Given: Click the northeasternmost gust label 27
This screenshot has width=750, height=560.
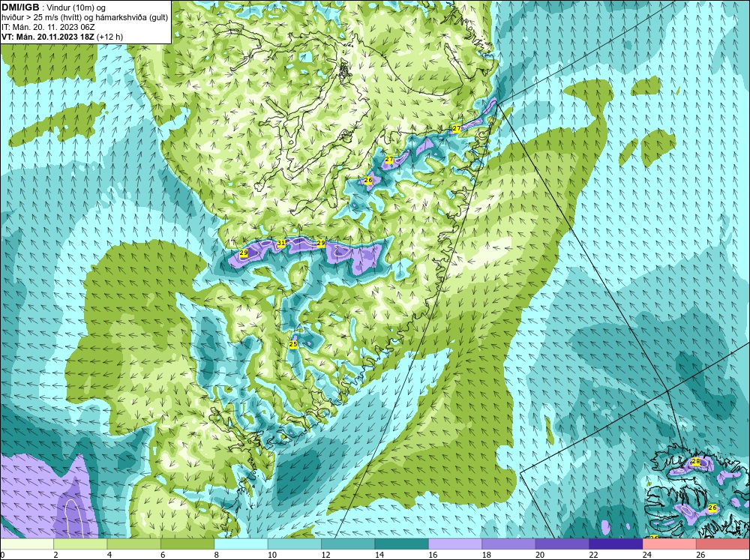Looking at the screenshot, I should [x=456, y=128].
